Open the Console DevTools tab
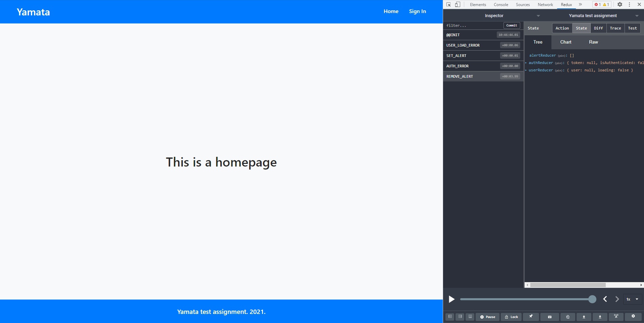Image resolution: width=644 pixels, height=323 pixels. point(501,5)
